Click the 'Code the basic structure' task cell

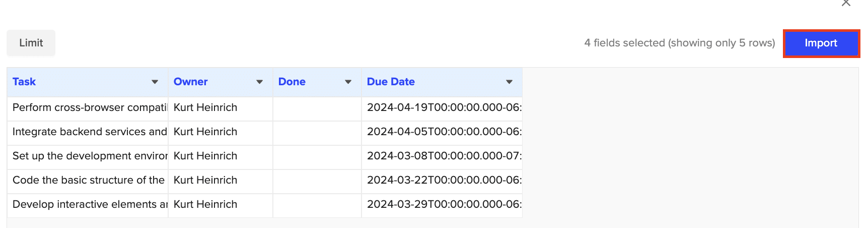click(89, 180)
